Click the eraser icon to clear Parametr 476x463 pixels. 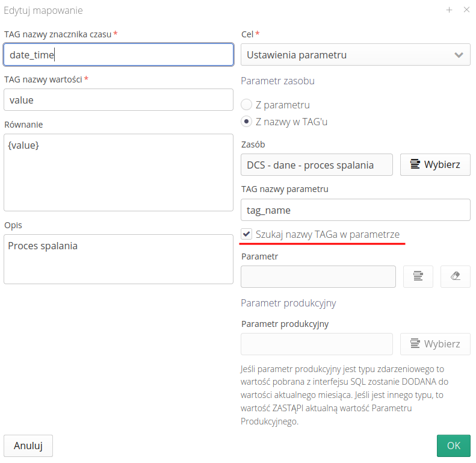click(x=456, y=276)
